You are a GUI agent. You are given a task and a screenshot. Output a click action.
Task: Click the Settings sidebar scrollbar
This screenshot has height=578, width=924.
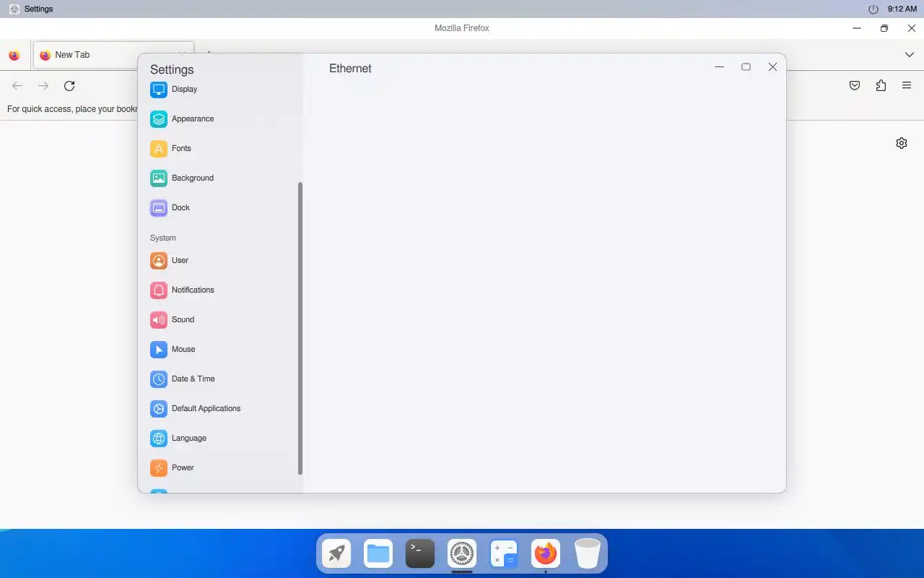(x=300, y=329)
